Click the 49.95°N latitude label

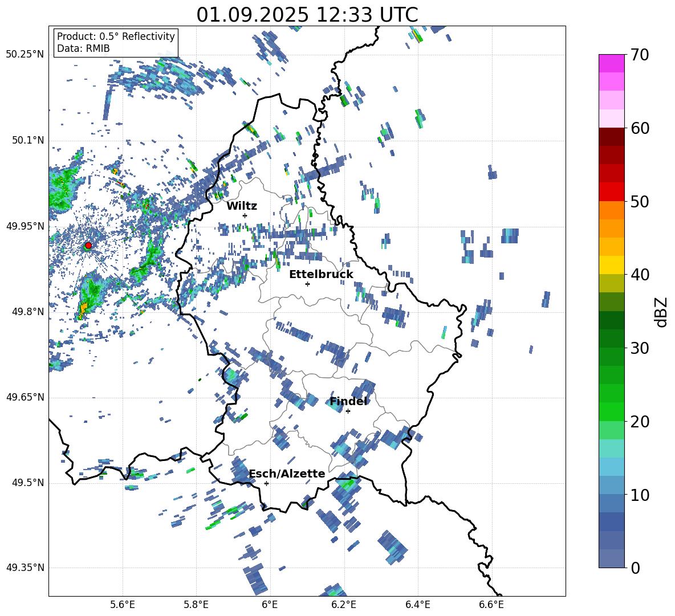pyautogui.click(x=25, y=226)
